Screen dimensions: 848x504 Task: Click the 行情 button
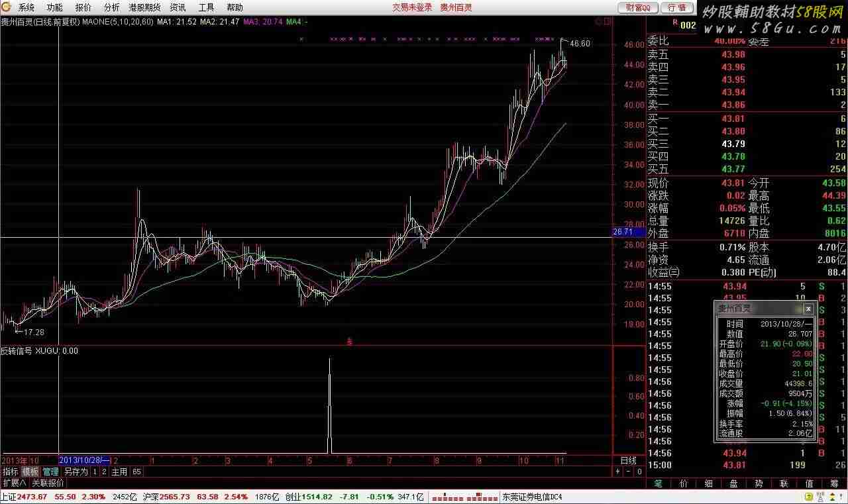click(677, 7)
